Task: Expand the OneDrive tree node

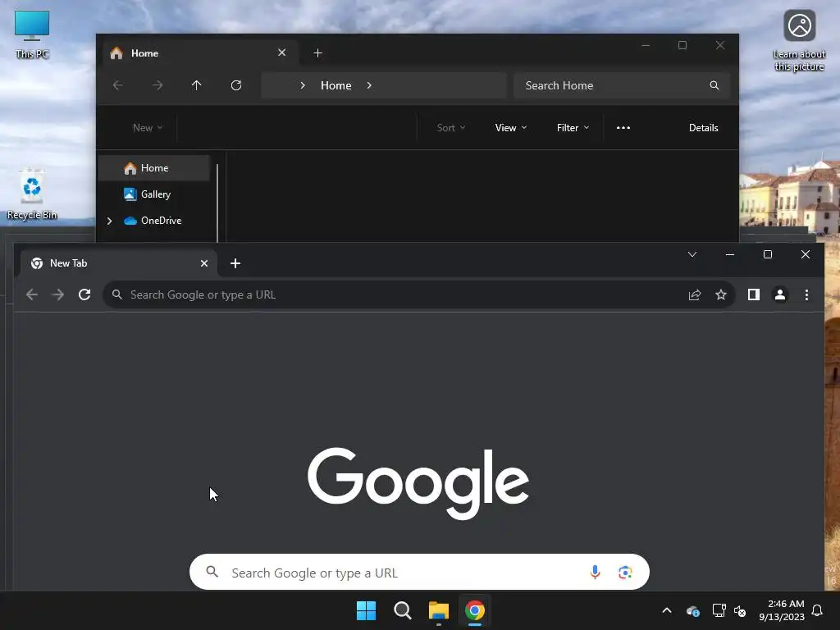Action: tap(109, 221)
